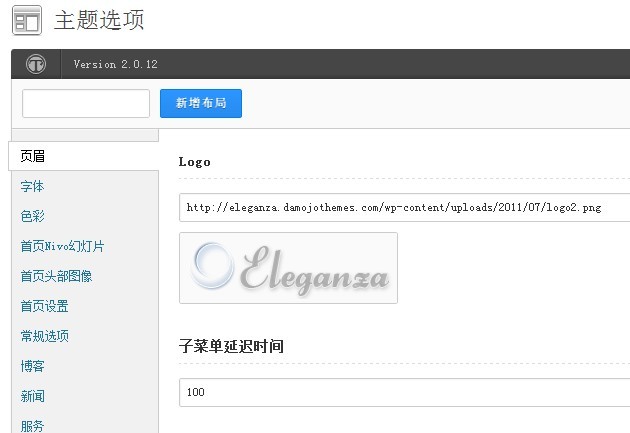Viewport: 630px width, 433px height.
Task: Open the 常规选项 section
Action: pos(44,336)
